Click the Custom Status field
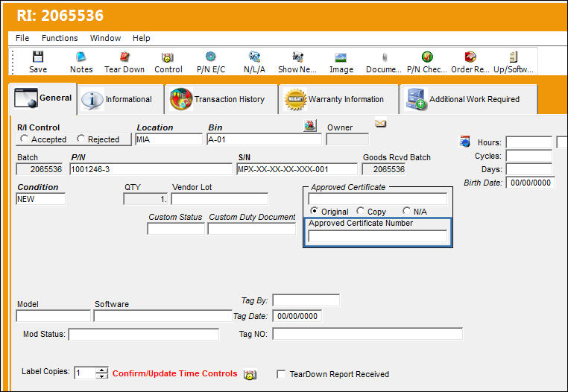568x392 pixels. [x=176, y=229]
